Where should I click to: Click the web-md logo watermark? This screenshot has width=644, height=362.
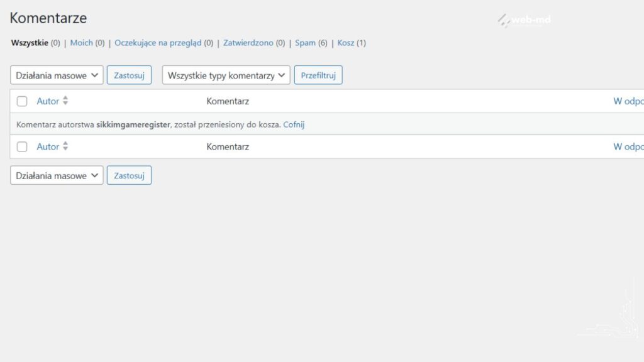pos(525,20)
